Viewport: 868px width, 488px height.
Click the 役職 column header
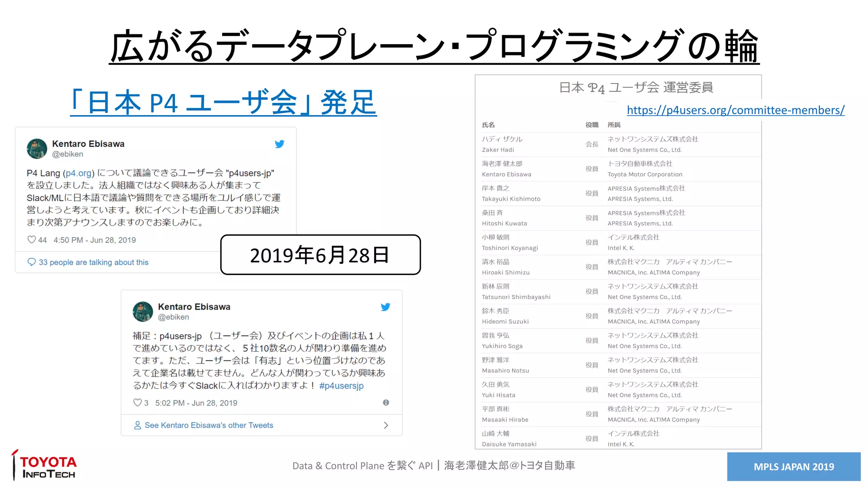pyautogui.click(x=592, y=125)
